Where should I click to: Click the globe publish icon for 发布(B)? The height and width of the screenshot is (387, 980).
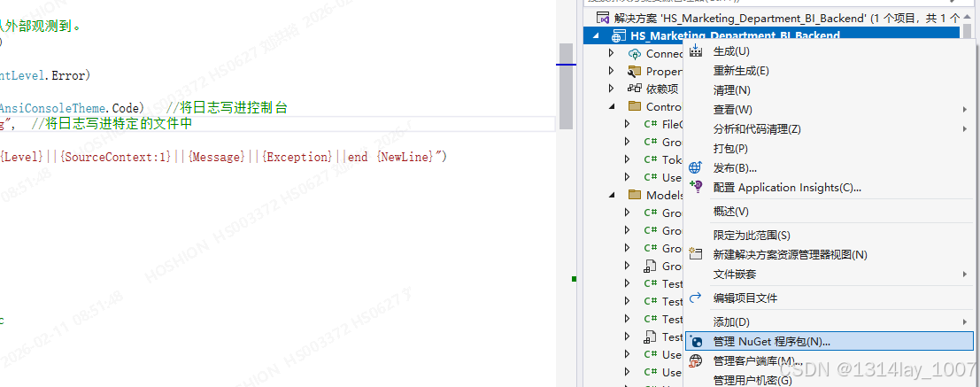(x=695, y=168)
